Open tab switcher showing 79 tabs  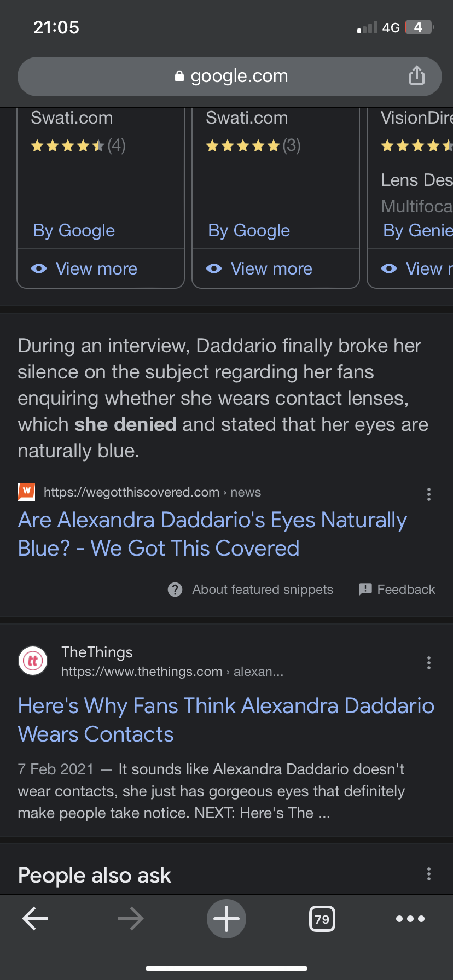click(x=322, y=919)
